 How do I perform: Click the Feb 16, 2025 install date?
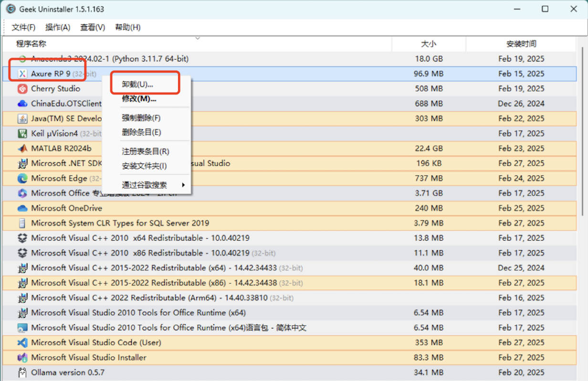521,297
